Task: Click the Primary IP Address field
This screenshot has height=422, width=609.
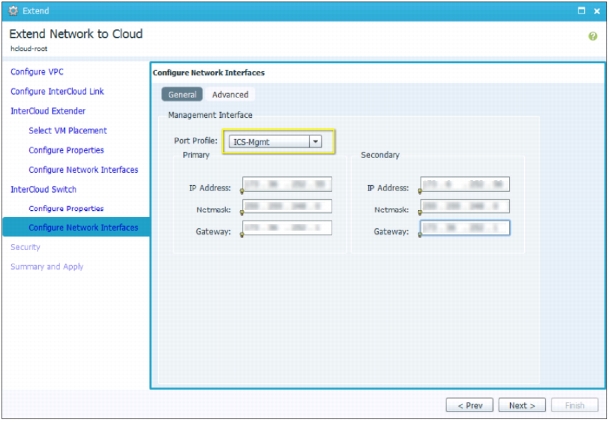Action: [x=287, y=184]
